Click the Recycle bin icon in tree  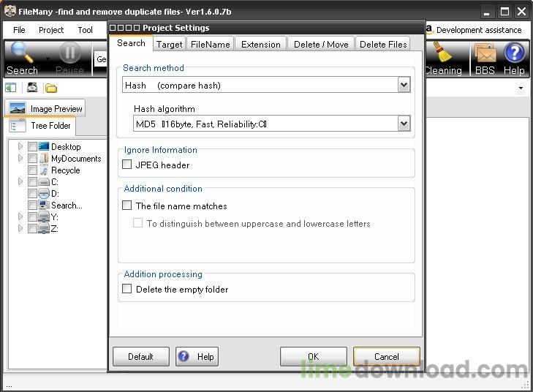pyautogui.click(x=44, y=170)
